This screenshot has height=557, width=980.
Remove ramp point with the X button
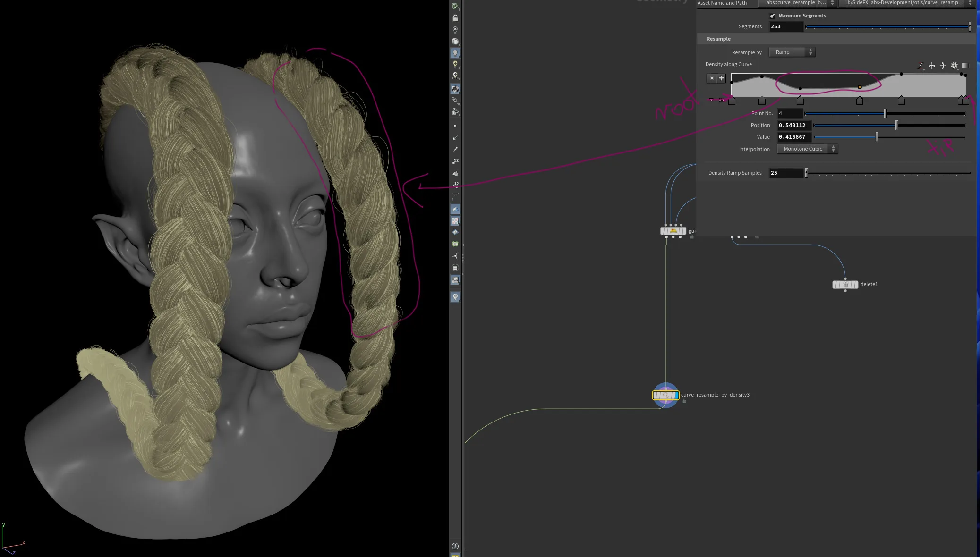pyautogui.click(x=712, y=78)
